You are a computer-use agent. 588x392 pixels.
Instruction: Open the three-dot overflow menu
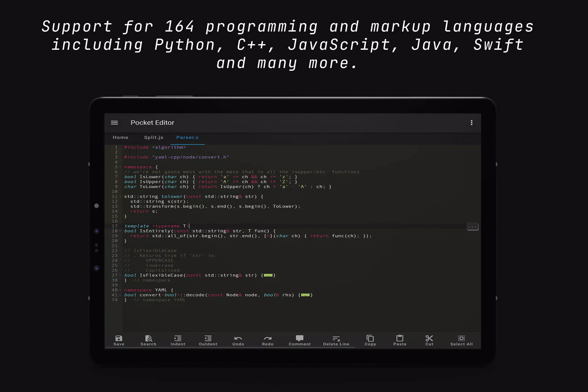coord(472,122)
